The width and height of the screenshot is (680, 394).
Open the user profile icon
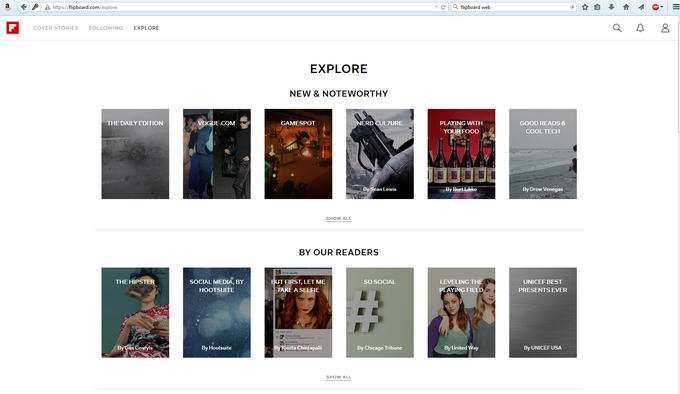click(x=665, y=28)
